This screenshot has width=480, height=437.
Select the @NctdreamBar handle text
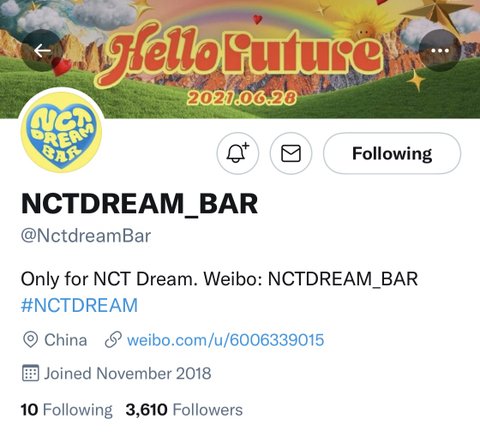click(86, 236)
